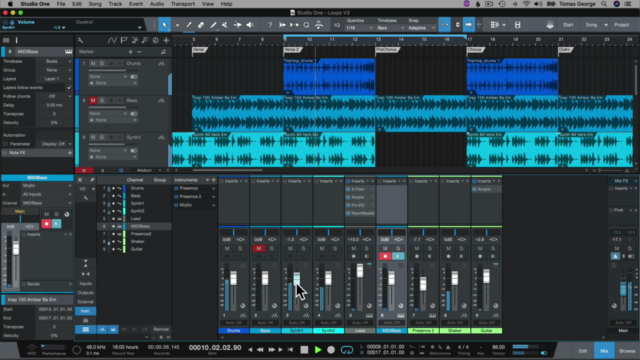Toggle the Loop button in transport
The image size is (640, 360).
point(347,350)
